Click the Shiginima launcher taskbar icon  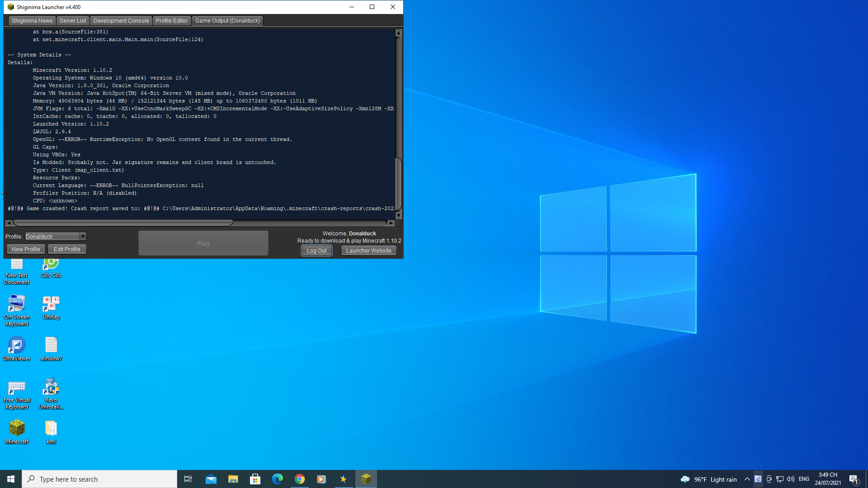[366, 479]
